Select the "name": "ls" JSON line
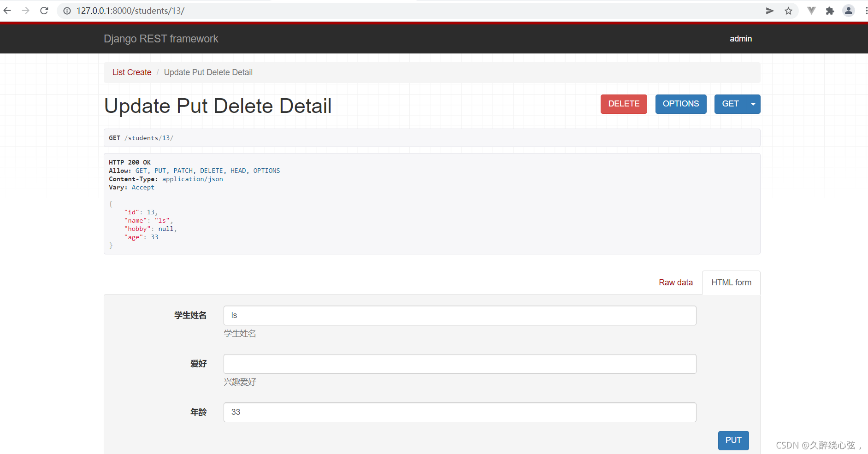 [x=148, y=220]
